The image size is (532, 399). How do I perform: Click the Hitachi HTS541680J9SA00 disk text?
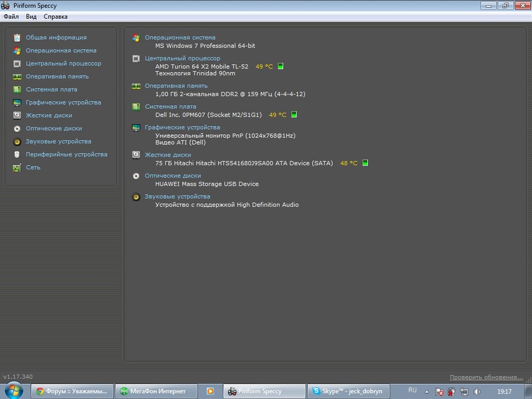(244, 163)
